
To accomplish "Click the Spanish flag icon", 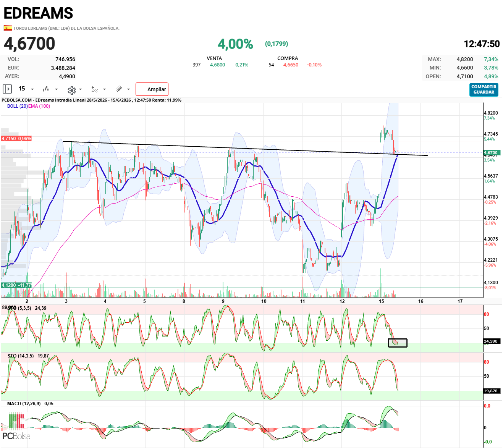I will [8, 28].
